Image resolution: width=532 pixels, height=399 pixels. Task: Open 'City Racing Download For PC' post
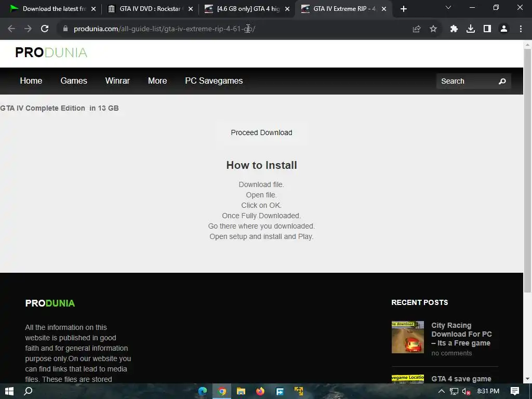pyautogui.click(x=461, y=334)
